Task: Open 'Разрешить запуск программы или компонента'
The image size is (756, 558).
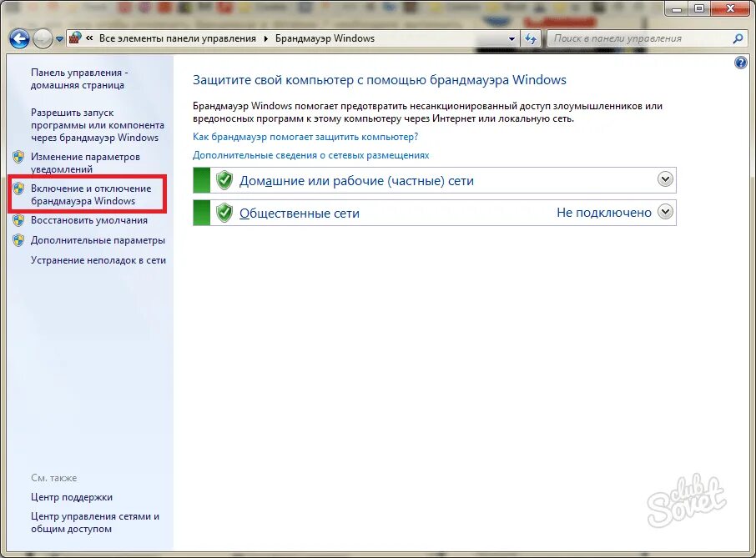Action: pyautogui.click(x=97, y=125)
